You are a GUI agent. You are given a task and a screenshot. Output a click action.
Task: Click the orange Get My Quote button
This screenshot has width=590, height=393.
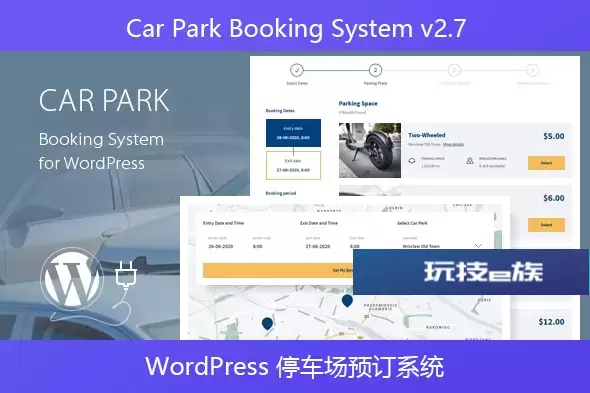278,270
